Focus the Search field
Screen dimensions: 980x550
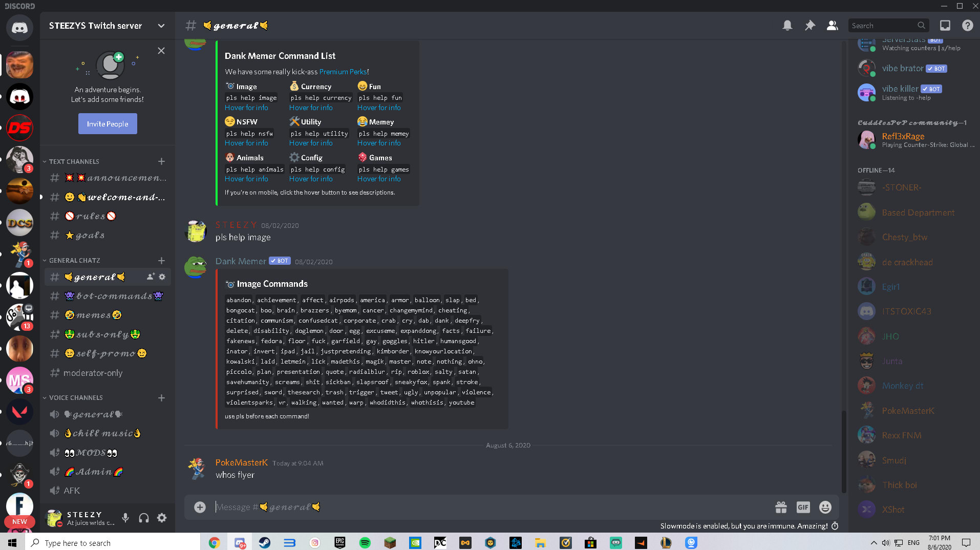(x=888, y=26)
